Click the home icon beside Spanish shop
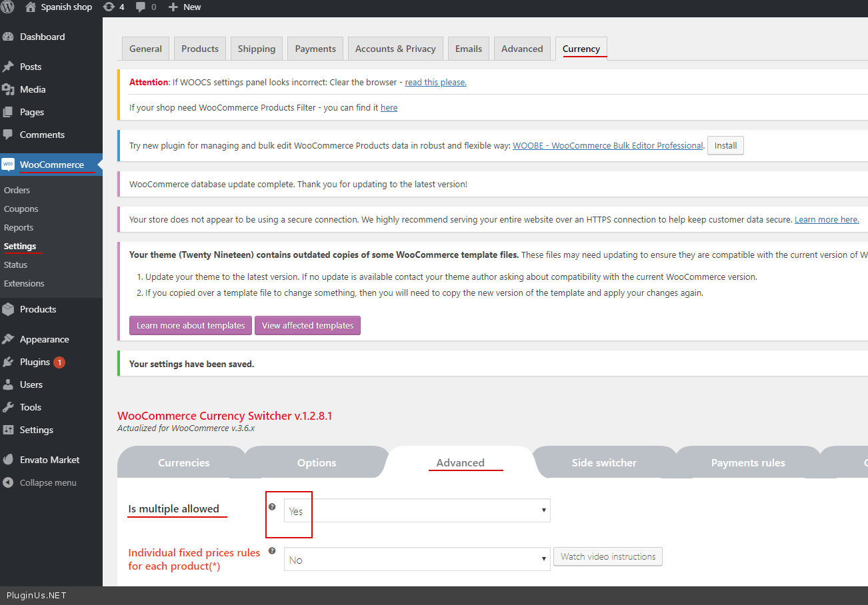The width and height of the screenshot is (868, 605). [30, 7]
